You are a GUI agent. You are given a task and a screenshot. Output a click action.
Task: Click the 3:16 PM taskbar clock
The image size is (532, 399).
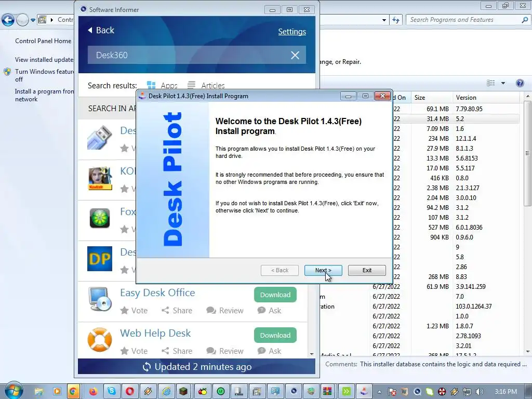pos(506,392)
